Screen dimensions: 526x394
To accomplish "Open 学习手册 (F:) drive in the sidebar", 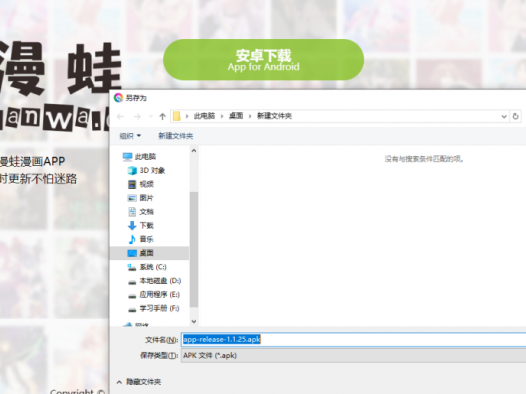I will [153, 308].
